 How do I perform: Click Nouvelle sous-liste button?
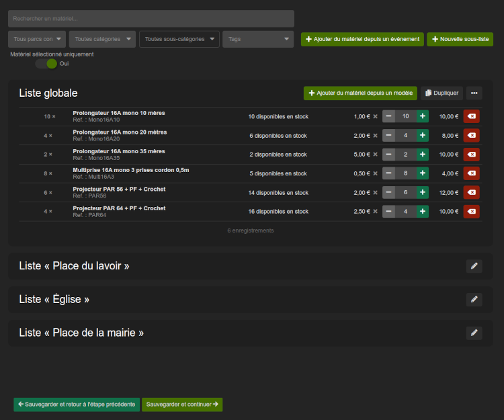(460, 40)
